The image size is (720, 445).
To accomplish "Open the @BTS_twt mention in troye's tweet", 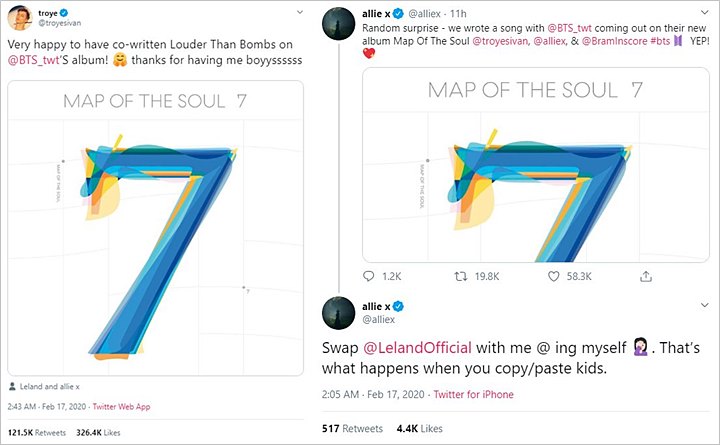I will pos(34,60).
